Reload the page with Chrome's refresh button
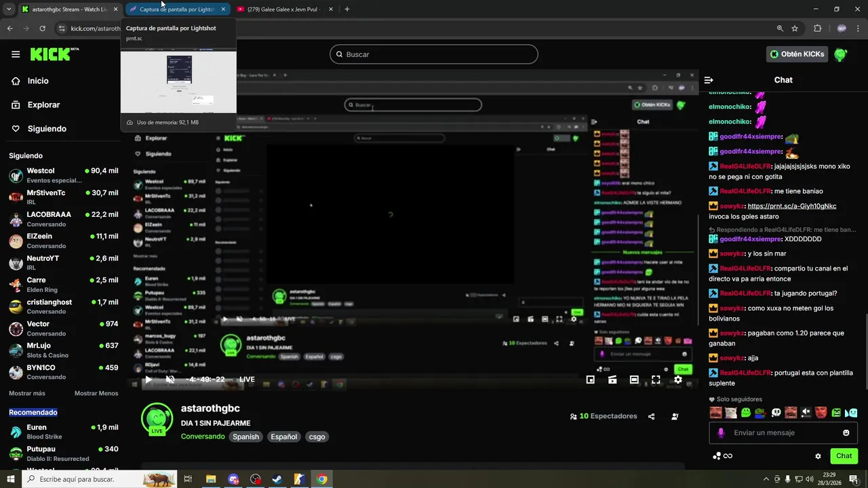 (43, 28)
